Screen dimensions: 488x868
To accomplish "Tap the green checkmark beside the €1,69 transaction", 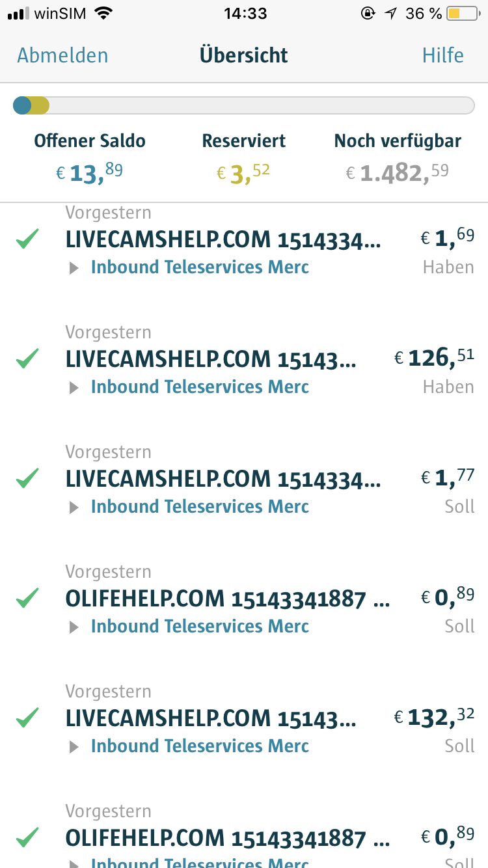I will pyautogui.click(x=27, y=239).
